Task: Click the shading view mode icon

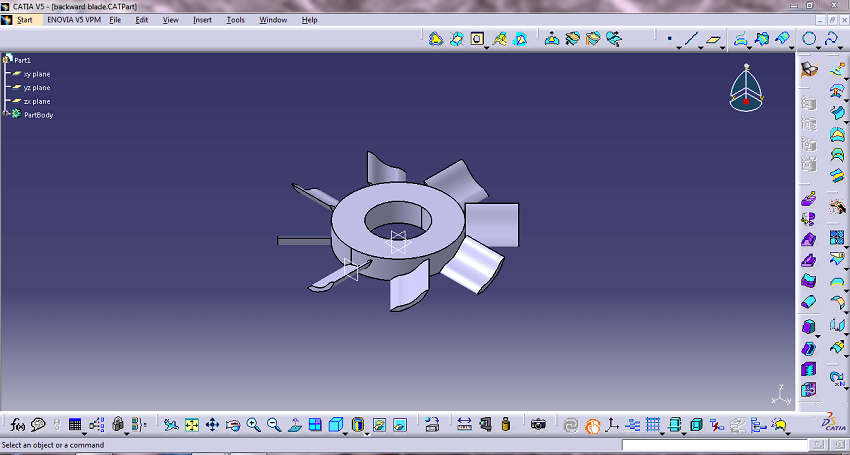Action: pos(358,425)
